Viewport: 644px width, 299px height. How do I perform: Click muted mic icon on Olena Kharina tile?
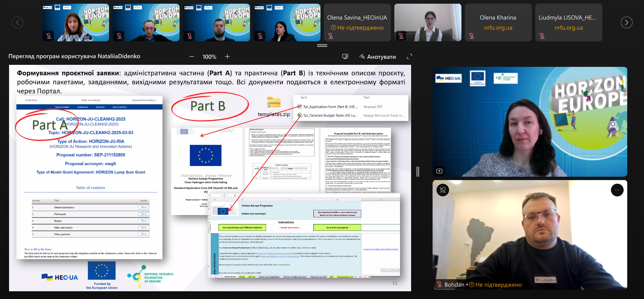[x=472, y=36]
